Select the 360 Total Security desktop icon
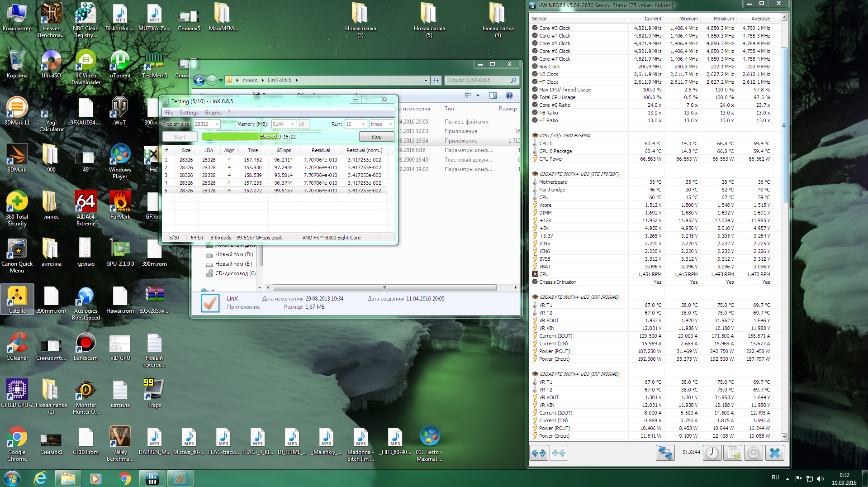Image resolution: width=868 pixels, height=487 pixels. coord(17,208)
